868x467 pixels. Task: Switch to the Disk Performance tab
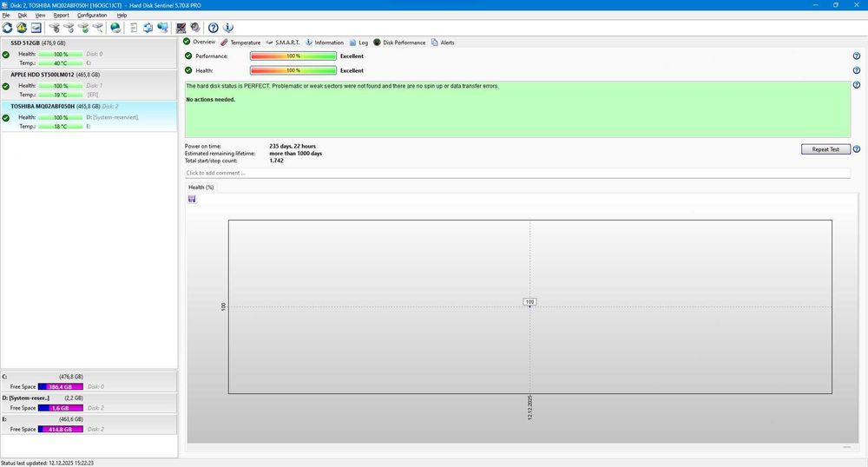399,43
